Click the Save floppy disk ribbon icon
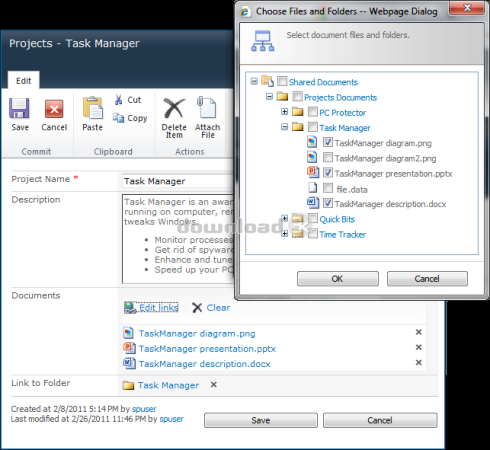The image size is (490, 450). [19, 108]
